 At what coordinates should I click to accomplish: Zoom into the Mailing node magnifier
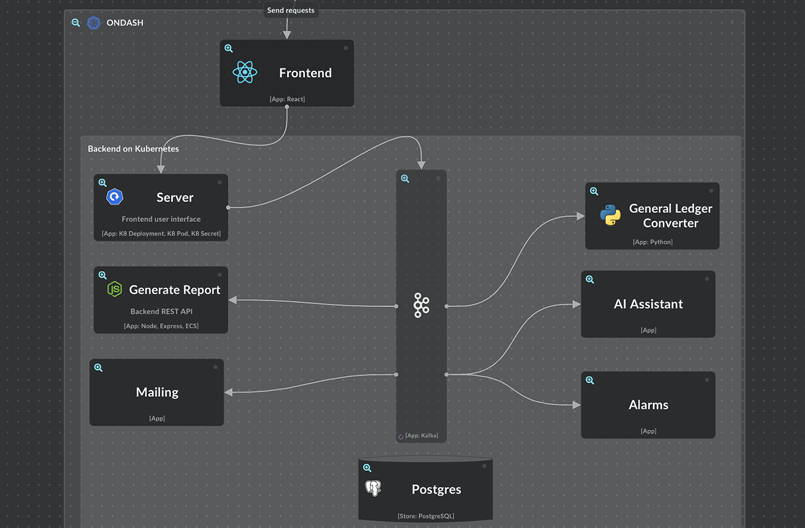(99, 368)
